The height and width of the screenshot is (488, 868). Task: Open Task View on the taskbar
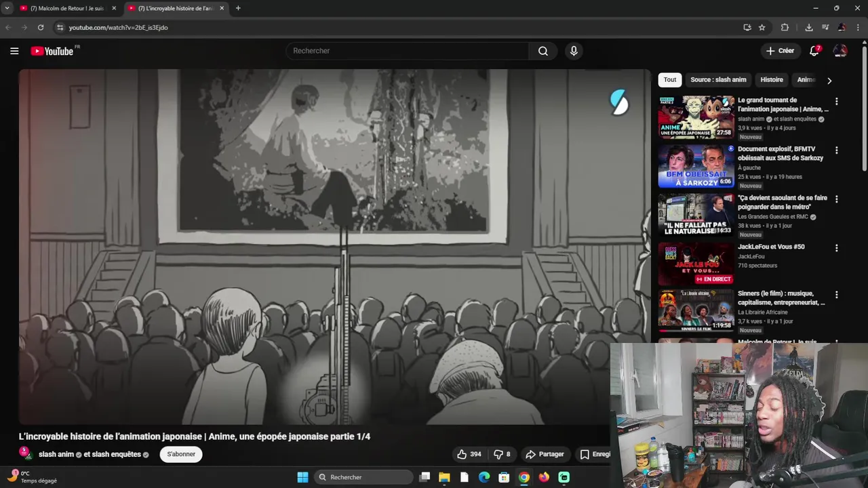click(425, 477)
